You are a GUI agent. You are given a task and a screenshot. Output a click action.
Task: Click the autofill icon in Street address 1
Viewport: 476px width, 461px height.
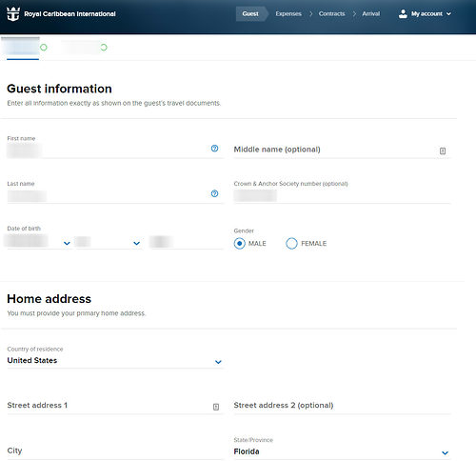tap(216, 407)
